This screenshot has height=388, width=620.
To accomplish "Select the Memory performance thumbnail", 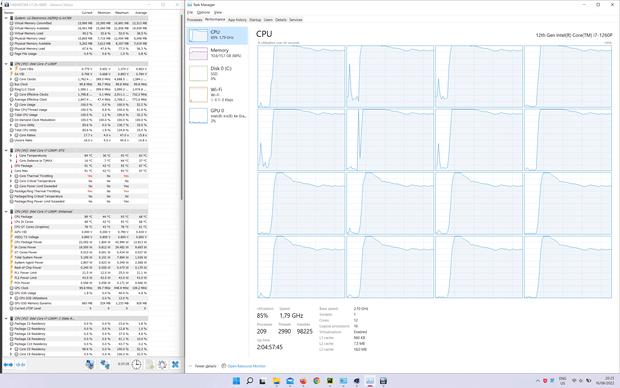I will 217,53.
